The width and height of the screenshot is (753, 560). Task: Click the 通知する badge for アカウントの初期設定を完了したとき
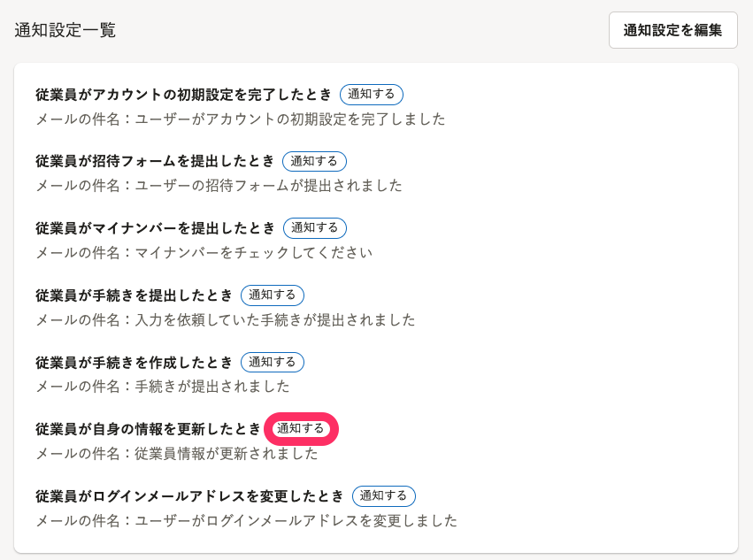[372, 94]
